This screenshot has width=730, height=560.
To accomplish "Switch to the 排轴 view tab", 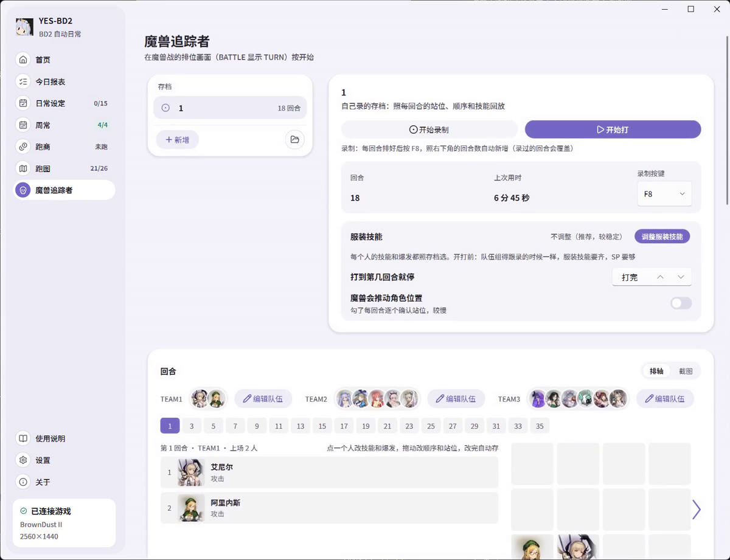I will pos(656,371).
